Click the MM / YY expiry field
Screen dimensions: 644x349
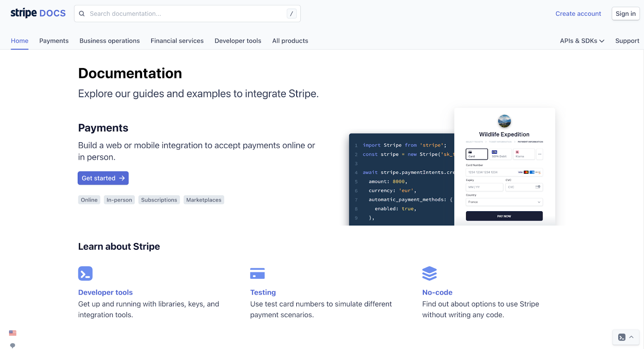485,187
